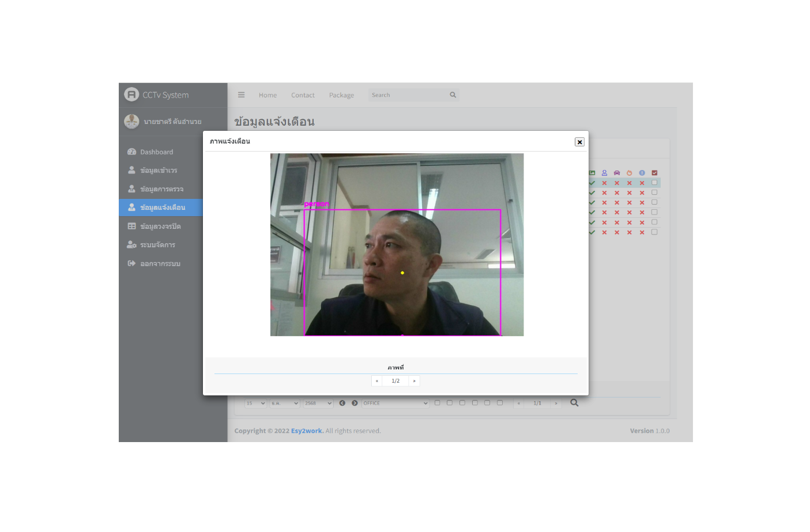The height and width of the screenshot is (532, 810).
Task: Toggle the select-all checkbox in table header
Action: click(x=654, y=173)
